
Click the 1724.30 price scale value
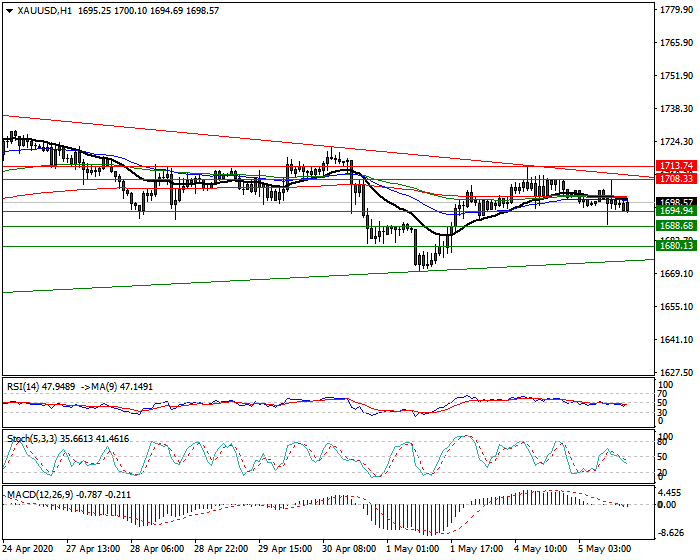(x=676, y=142)
